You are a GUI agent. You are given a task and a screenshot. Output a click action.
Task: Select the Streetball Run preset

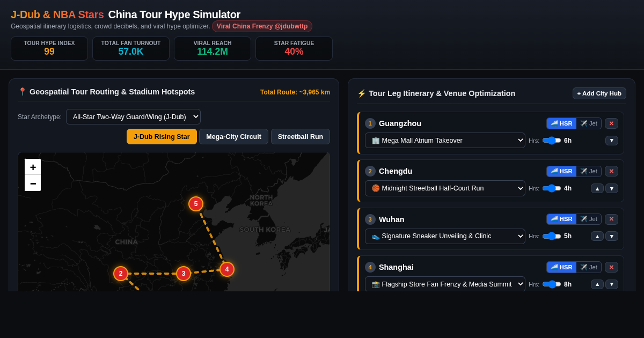pyautogui.click(x=301, y=137)
